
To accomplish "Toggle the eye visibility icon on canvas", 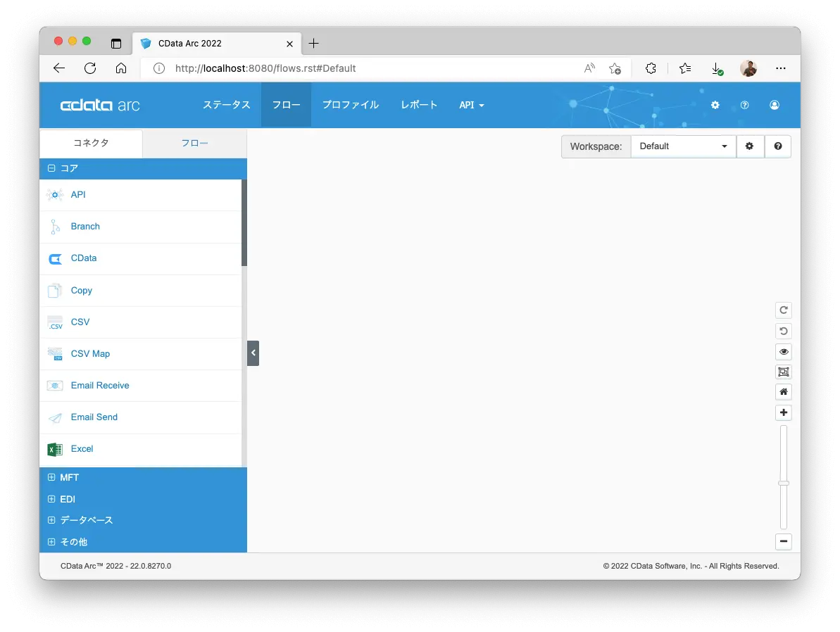I will coord(783,352).
